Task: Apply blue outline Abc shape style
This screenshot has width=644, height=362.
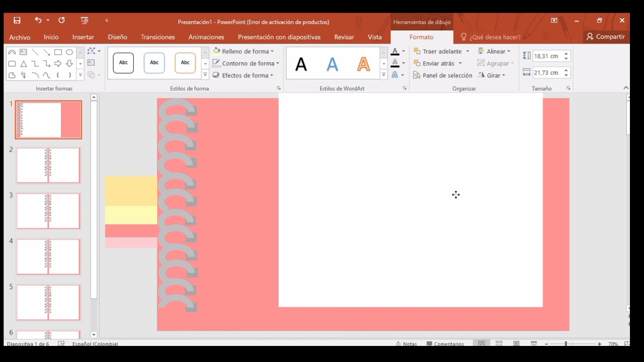Action: 154,63
